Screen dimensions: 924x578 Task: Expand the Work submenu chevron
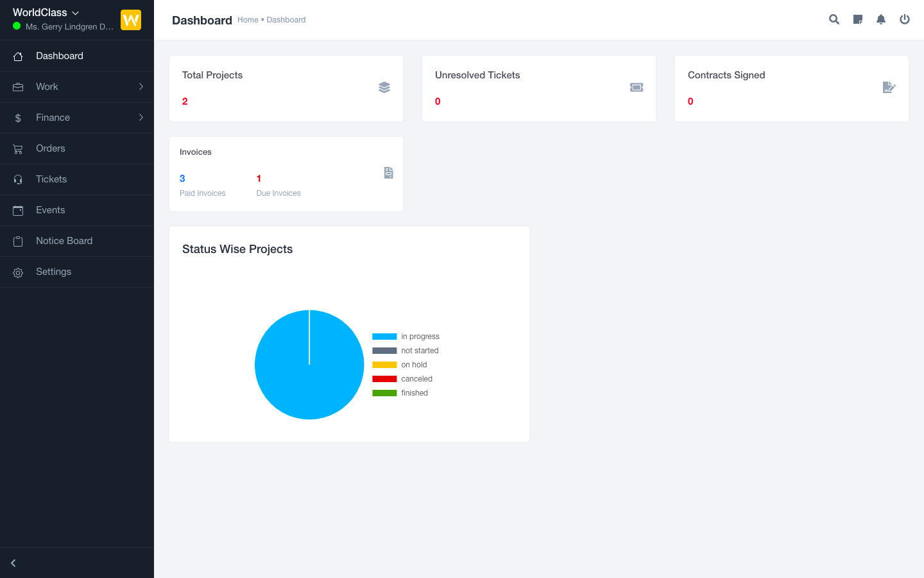pyautogui.click(x=141, y=87)
